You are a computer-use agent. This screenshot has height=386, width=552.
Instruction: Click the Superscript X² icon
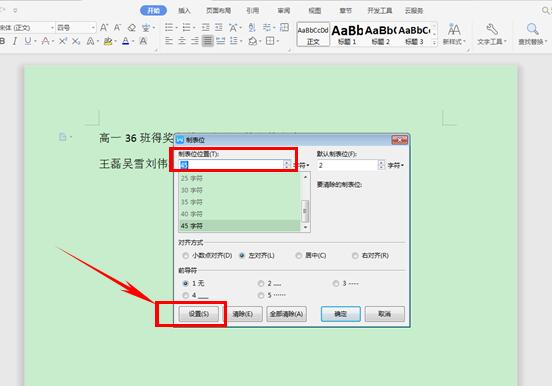[63, 41]
